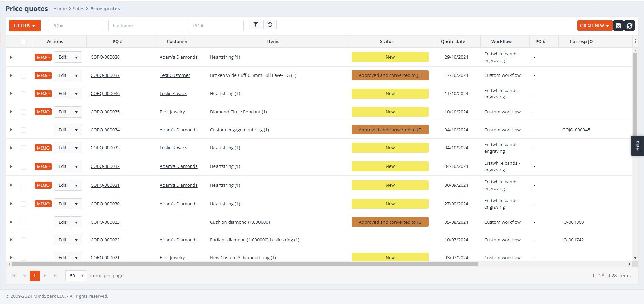Focus the Customer filter input field
644x304 pixels.
(146, 26)
